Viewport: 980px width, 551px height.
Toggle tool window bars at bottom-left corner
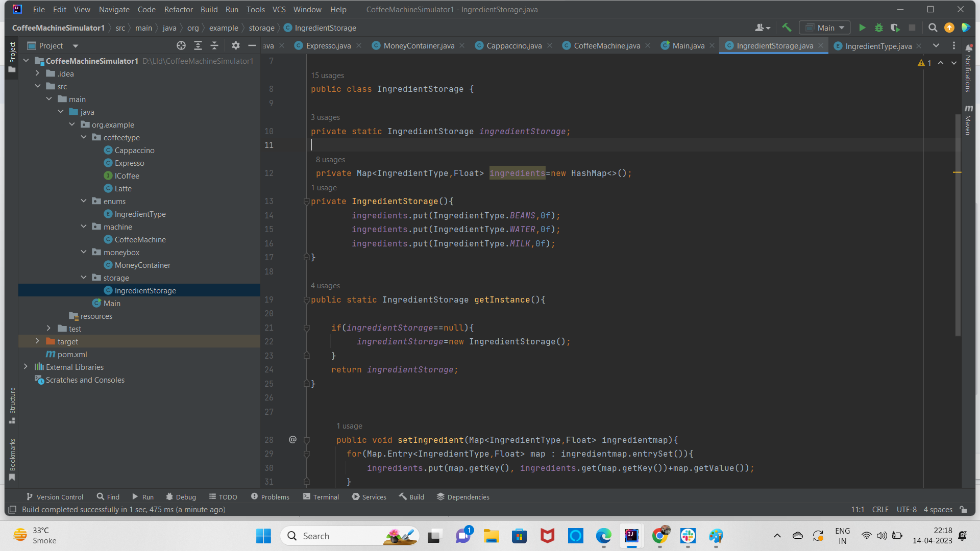click(12, 510)
